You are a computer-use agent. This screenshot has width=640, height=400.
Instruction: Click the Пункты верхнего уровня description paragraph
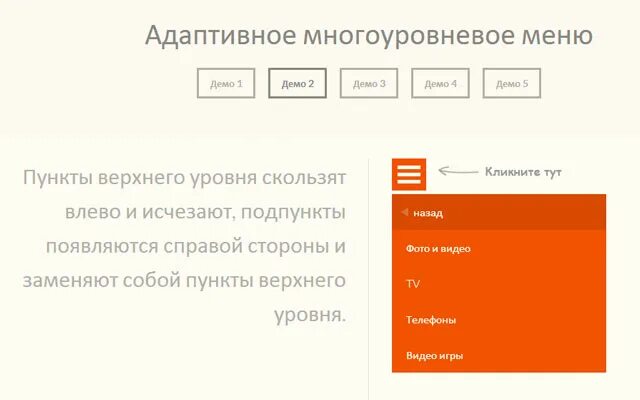click(184, 246)
